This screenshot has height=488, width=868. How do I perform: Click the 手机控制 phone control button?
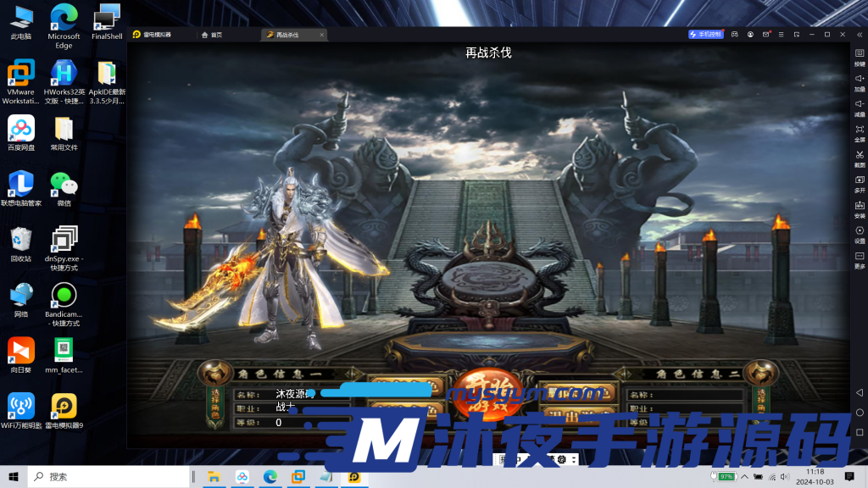pos(705,35)
